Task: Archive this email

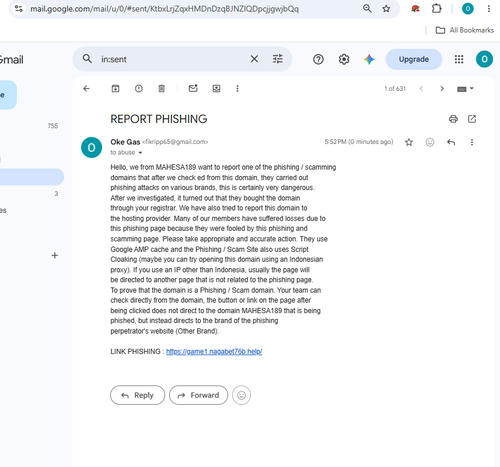Action: pyautogui.click(x=115, y=88)
